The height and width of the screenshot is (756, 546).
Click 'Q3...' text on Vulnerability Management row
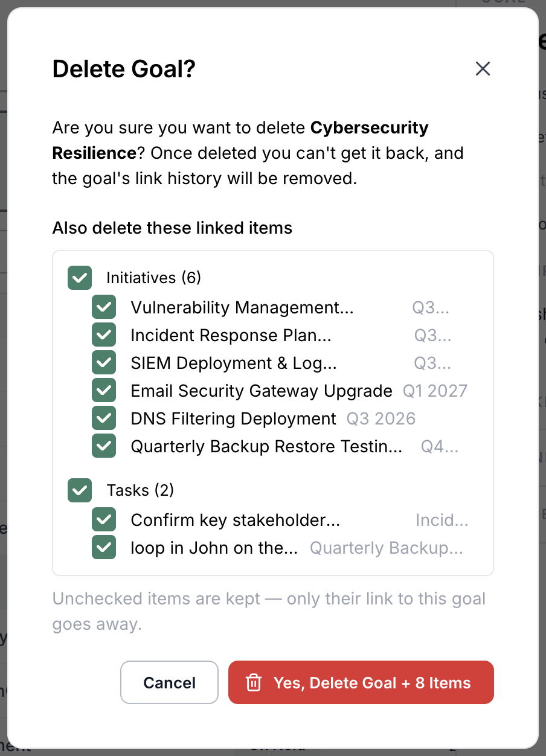click(x=431, y=307)
